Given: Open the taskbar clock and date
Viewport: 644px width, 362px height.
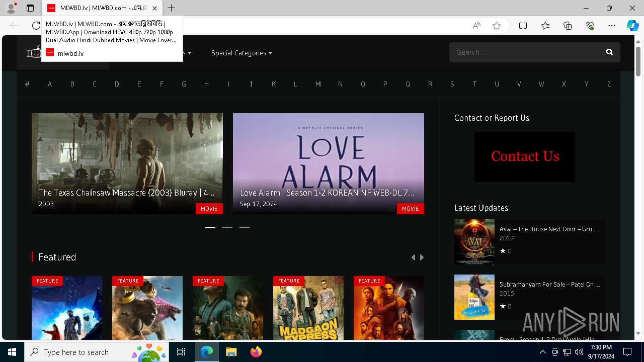Looking at the screenshot, I should pyautogui.click(x=601, y=352).
